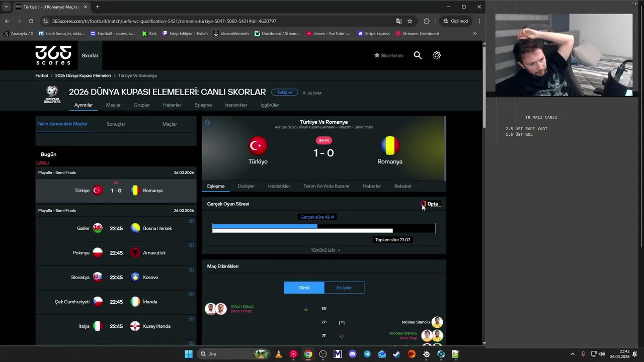
Task: Click the Opta logo in Gerçek Oyun Süresi
Action: pyautogui.click(x=430, y=204)
